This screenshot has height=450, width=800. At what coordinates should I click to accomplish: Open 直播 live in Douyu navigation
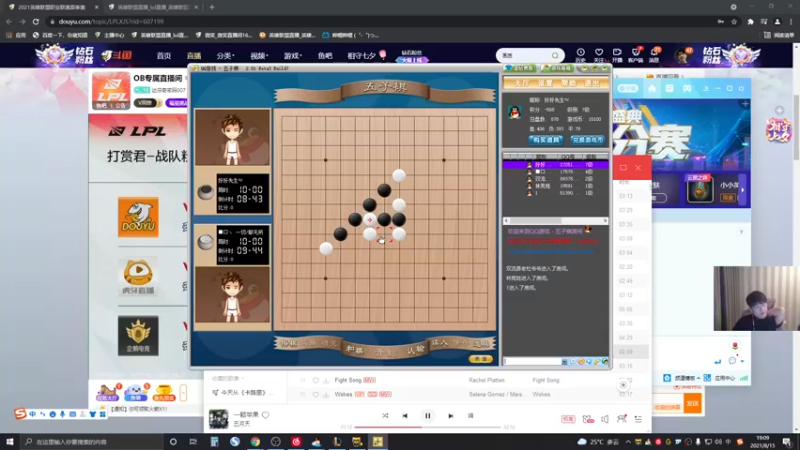coord(194,56)
